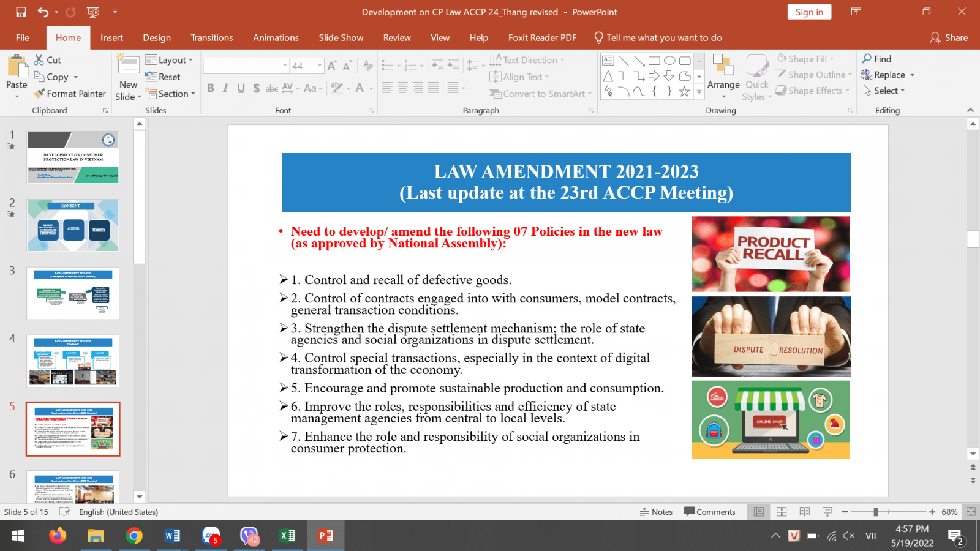Screen dimensions: 980x551
Task: Open the Section dropdown
Action: [171, 94]
